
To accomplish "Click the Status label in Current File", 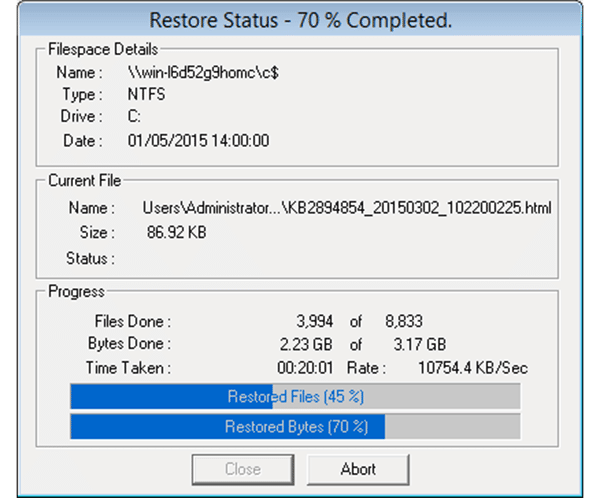I will tap(90, 258).
